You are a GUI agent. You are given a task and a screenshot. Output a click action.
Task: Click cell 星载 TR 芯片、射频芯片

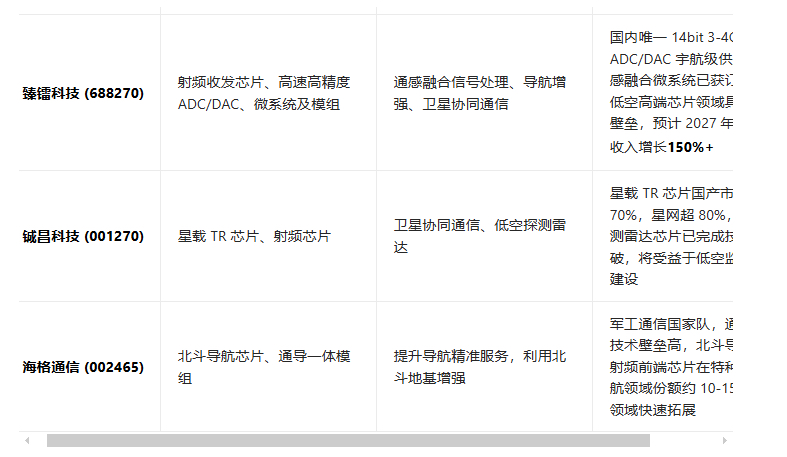point(269,236)
